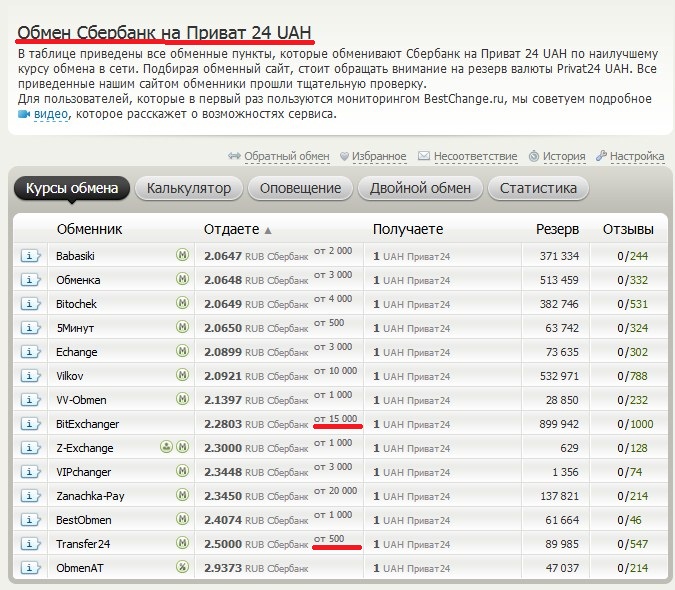Click reserve value 371 334

(x=559, y=256)
